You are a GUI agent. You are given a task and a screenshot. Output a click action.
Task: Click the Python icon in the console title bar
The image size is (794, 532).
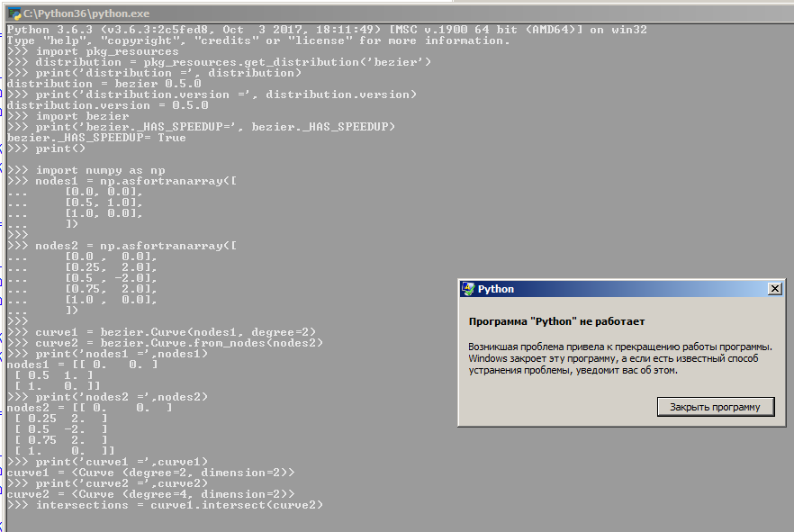click(x=18, y=13)
